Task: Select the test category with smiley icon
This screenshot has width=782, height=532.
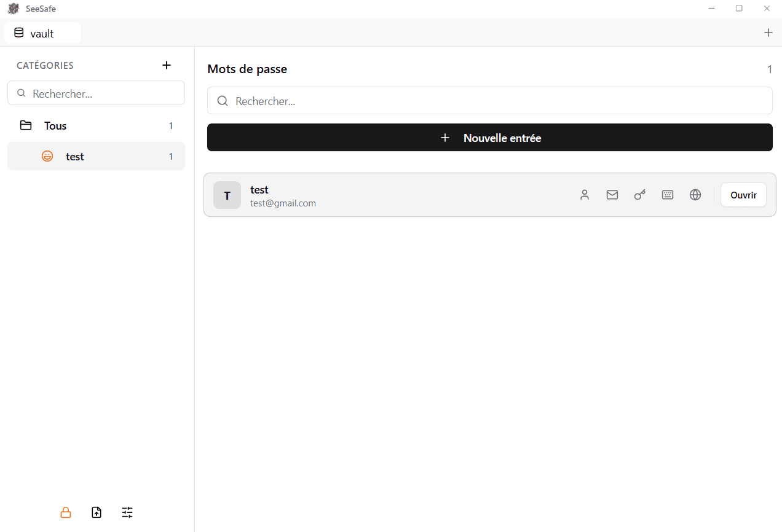Action: (x=96, y=157)
